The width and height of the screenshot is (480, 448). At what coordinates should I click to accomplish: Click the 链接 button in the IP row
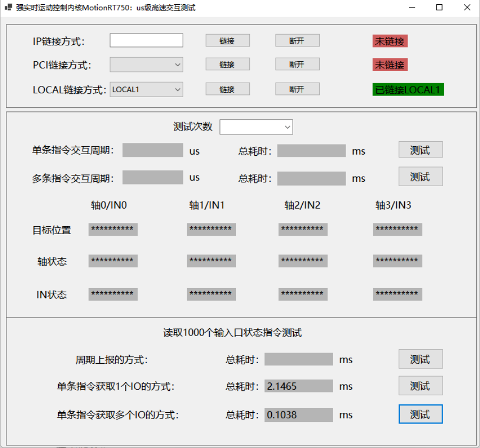(227, 41)
